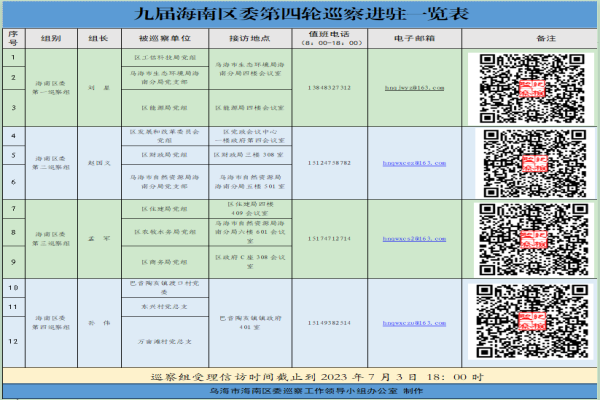This screenshot has height=400, width=600.
Task: Select the 电子邮箱 column header
Action: [x=414, y=38]
